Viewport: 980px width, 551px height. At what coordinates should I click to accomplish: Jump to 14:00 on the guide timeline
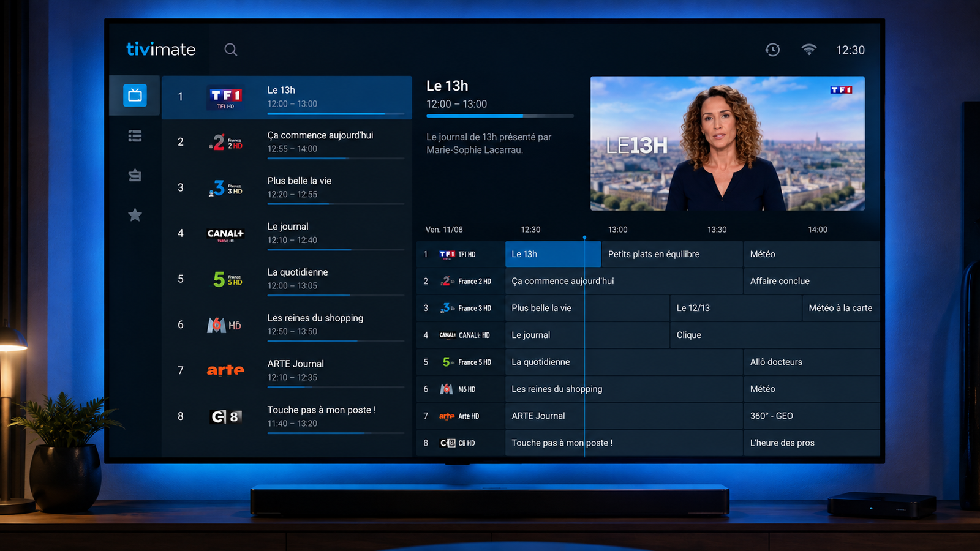(817, 230)
